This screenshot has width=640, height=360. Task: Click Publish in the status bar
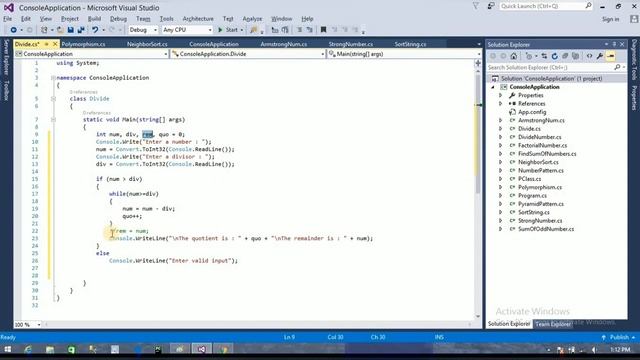pos(619,337)
